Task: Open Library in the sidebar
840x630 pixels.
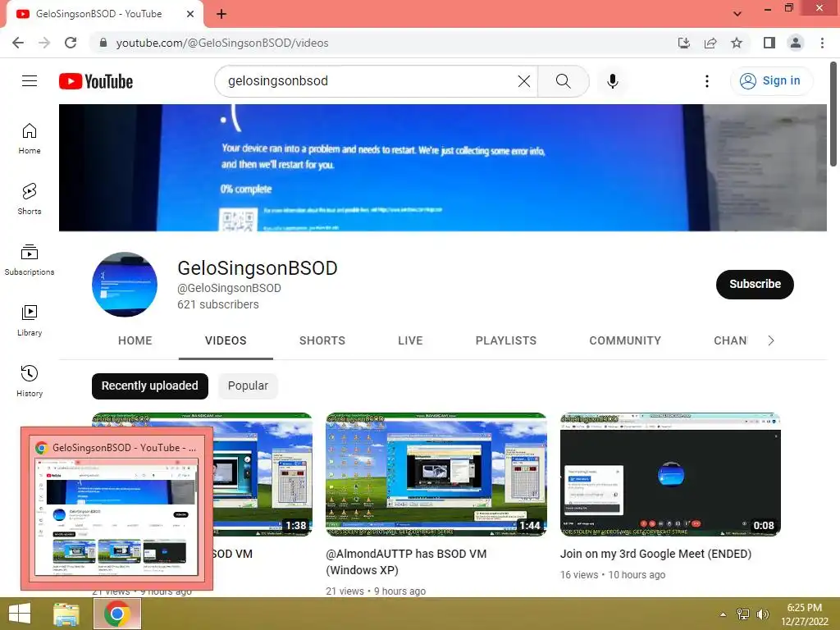Action: (30, 321)
